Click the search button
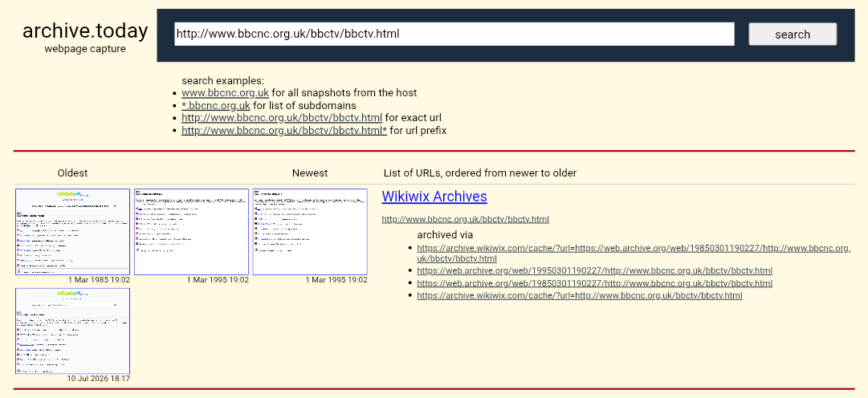Image resolution: width=868 pixels, height=398 pixels. point(793,34)
